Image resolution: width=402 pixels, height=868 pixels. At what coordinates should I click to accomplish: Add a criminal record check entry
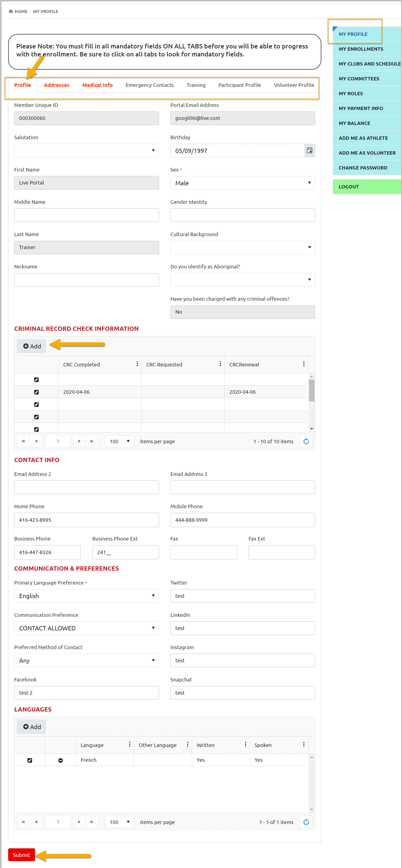(x=32, y=346)
